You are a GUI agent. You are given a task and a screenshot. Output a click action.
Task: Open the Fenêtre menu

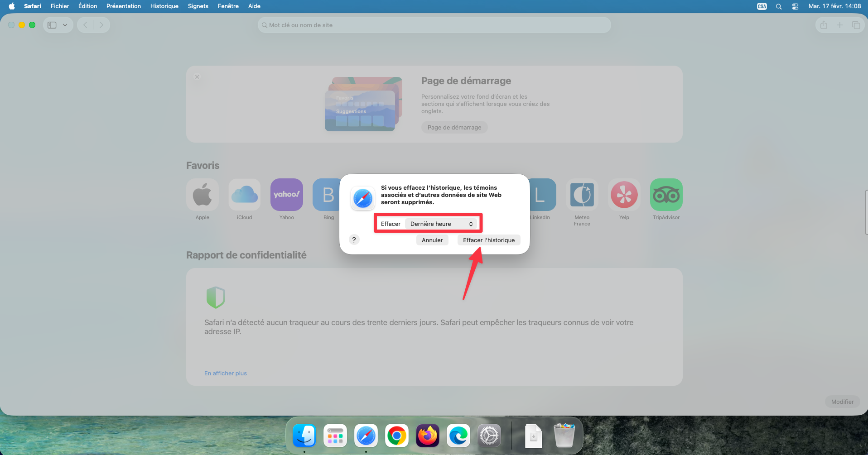[x=228, y=6]
